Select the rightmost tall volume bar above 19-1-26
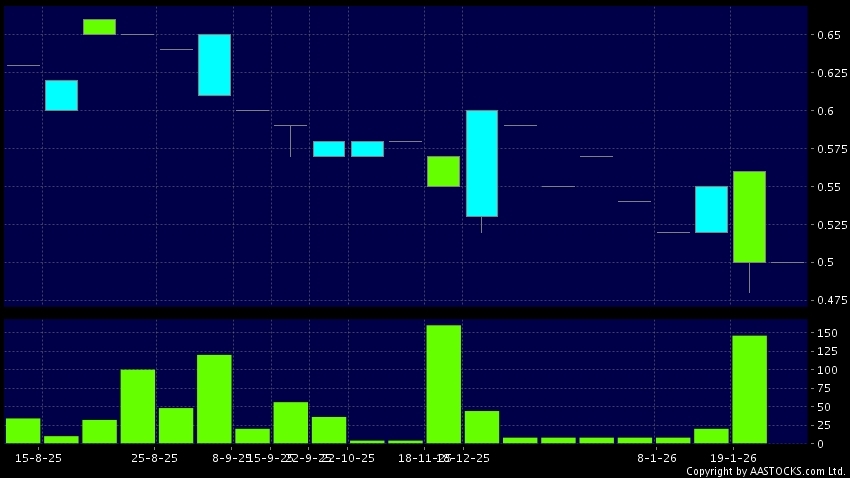The height and width of the screenshot is (478, 850). pyautogui.click(x=749, y=389)
